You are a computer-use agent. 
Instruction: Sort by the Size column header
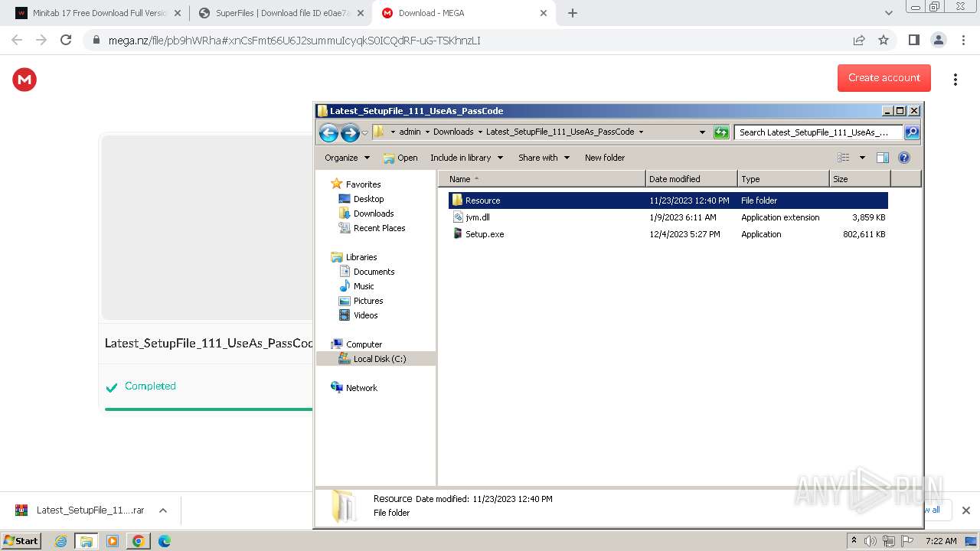860,179
